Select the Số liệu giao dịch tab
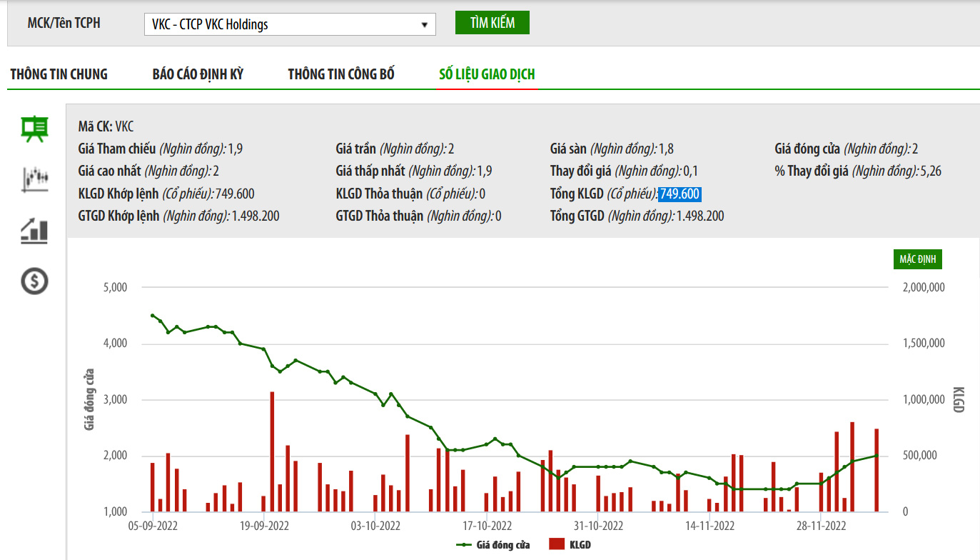The width and height of the screenshot is (980, 560). click(487, 74)
